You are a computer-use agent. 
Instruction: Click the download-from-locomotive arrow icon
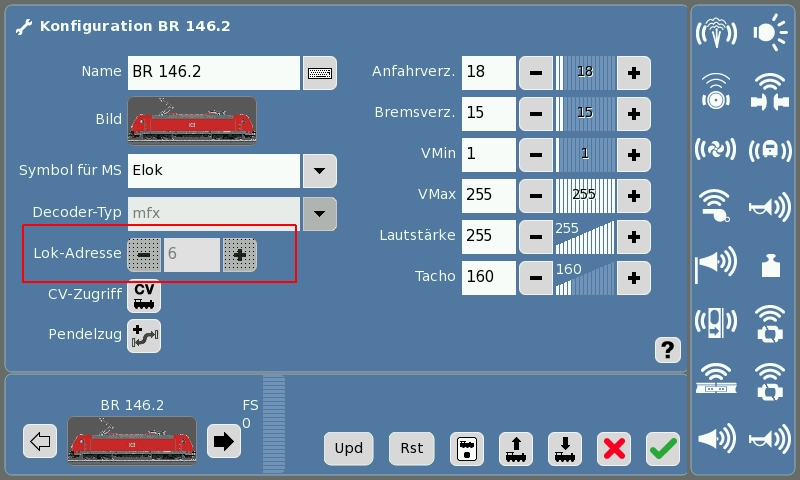click(565, 448)
